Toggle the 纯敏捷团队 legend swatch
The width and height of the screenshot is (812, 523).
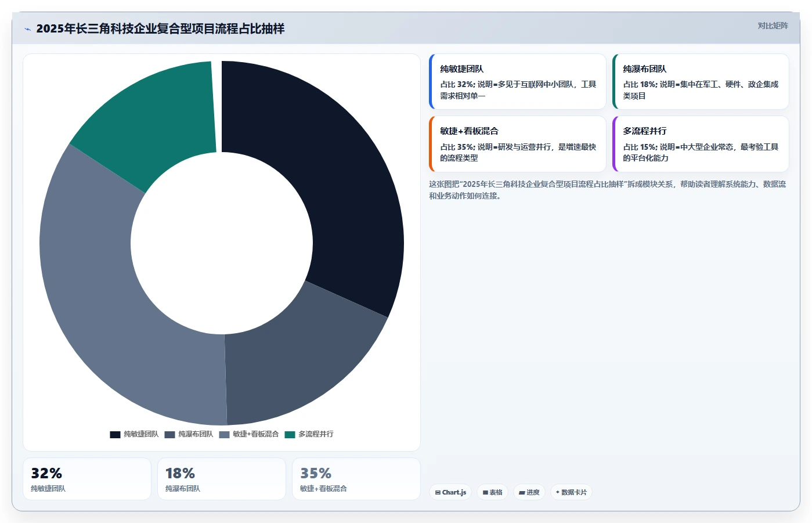point(115,434)
